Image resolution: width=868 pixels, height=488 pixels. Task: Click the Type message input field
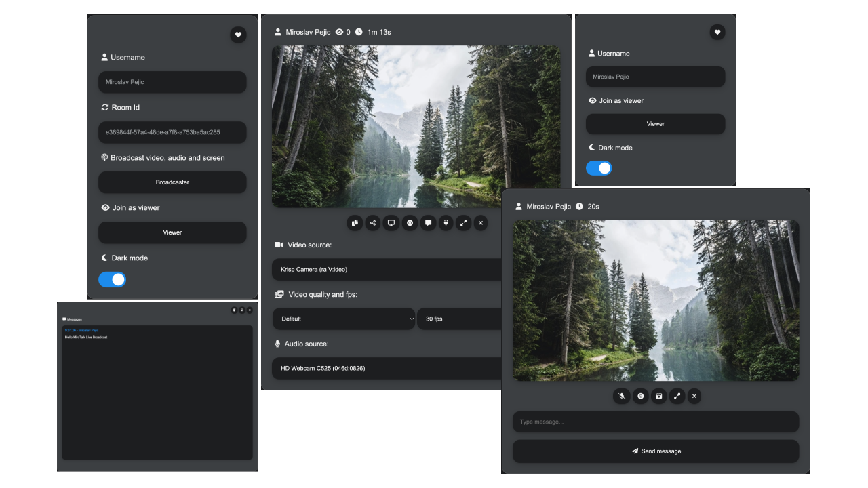pyautogui.click(x=655, y=421)
